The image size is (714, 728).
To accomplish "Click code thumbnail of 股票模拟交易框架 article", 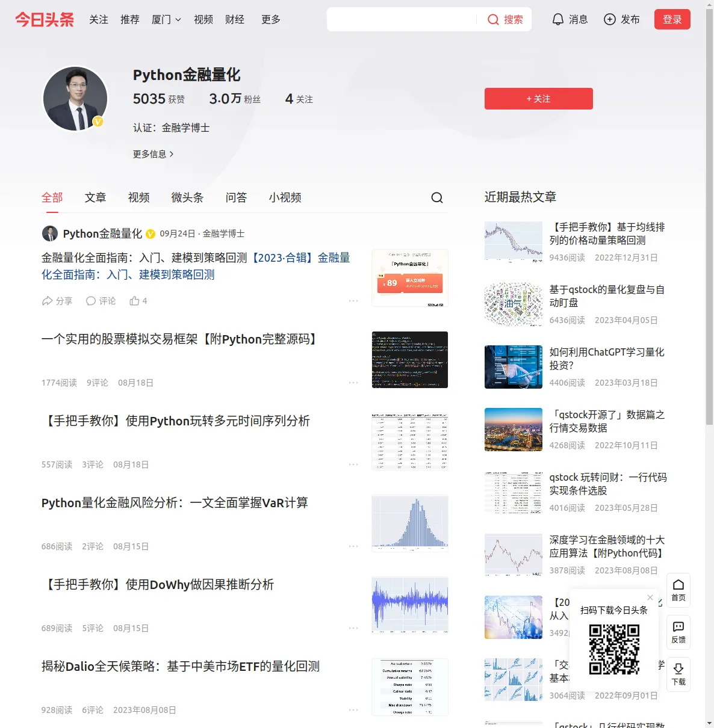I will point(410,360).
